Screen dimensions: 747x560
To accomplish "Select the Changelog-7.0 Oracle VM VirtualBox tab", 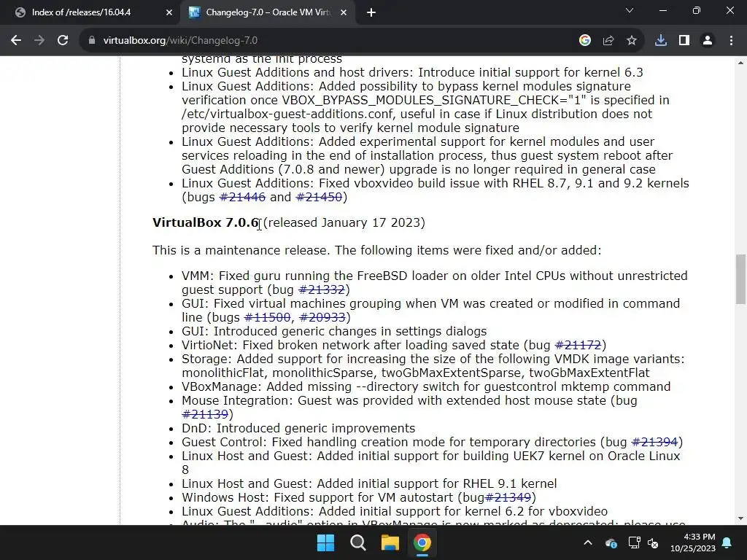I will [267, 13].
